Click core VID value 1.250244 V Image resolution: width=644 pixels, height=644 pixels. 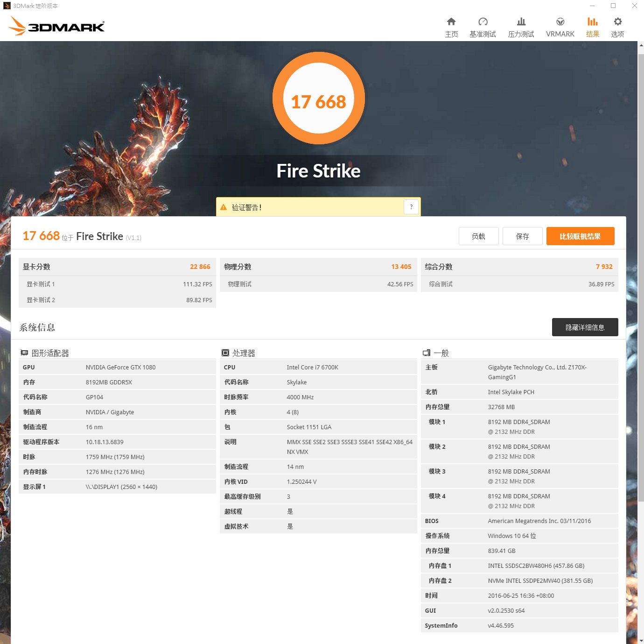301,481
